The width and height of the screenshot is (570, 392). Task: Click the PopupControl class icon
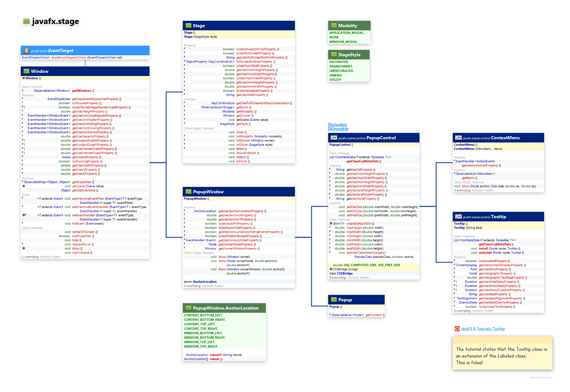(x=334, y=138)
